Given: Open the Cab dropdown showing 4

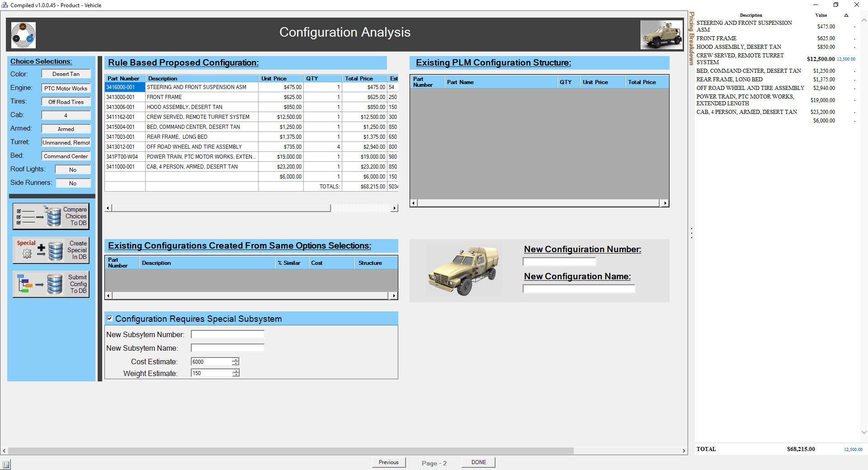Looking at the screenshot, I should pos(66,116).
